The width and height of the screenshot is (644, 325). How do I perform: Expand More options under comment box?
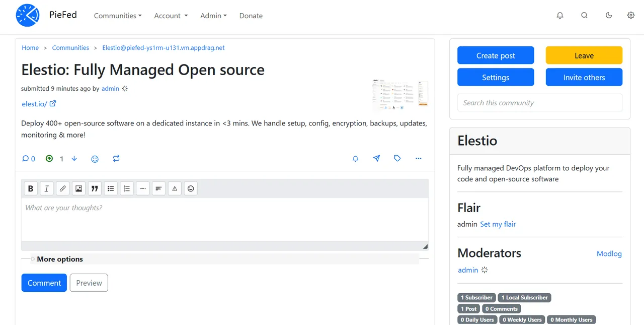(x=59, y=259)
